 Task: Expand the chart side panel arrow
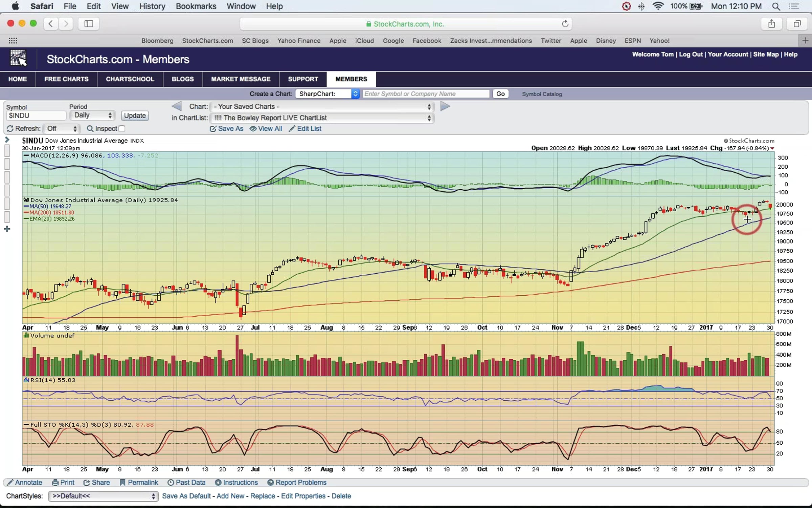click(x=7, y=140)
